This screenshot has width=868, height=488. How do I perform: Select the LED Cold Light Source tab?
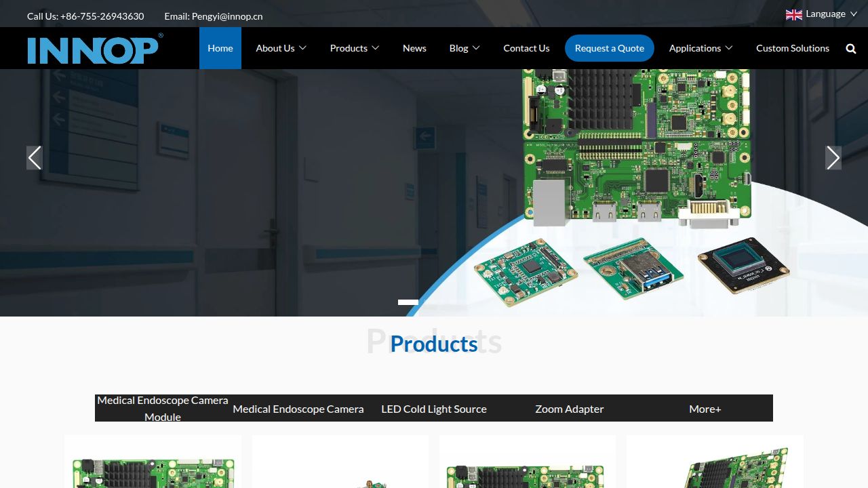434,409
